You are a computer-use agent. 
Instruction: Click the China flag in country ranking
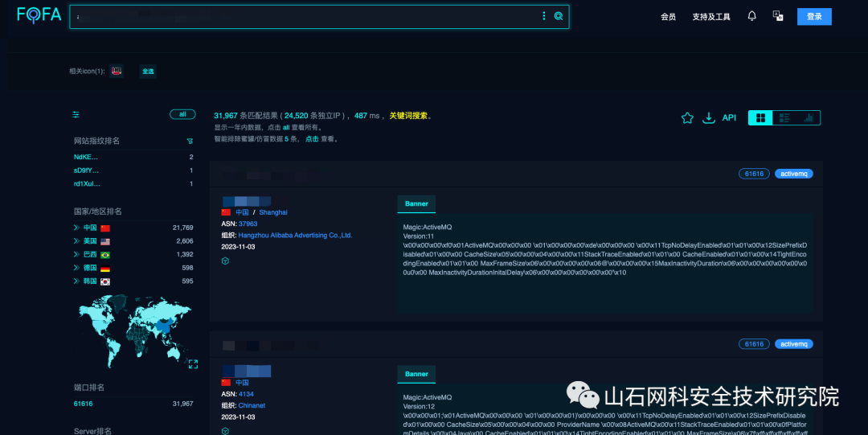[105, 228]
